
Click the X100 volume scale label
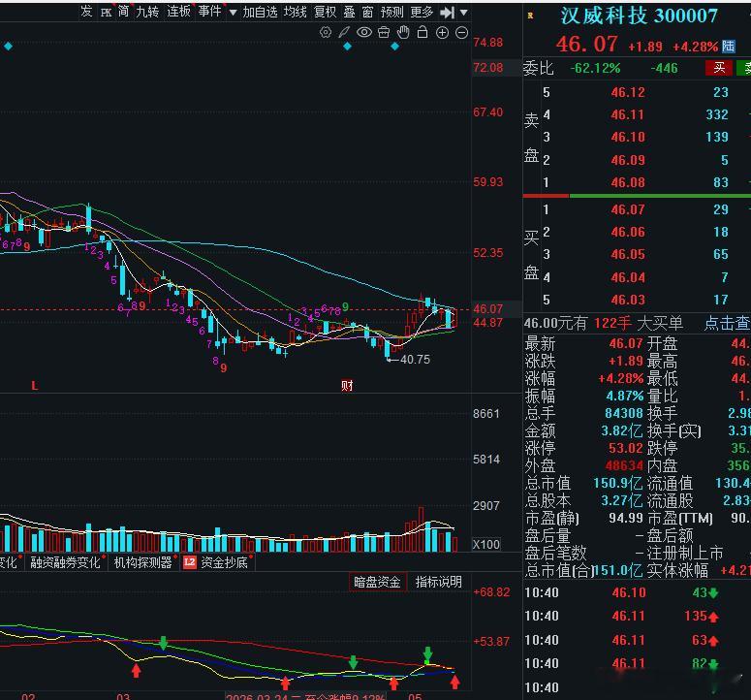click(486, 545)
